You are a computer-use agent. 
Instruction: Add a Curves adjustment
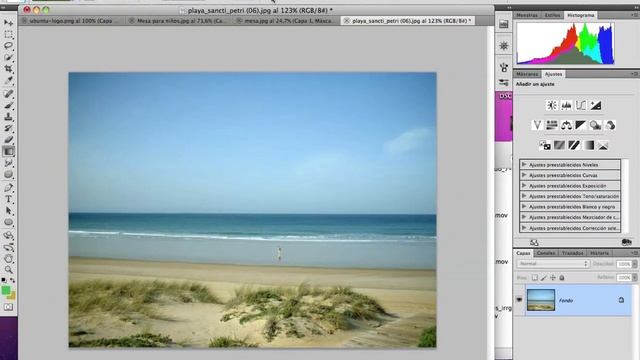click(580, 105)
